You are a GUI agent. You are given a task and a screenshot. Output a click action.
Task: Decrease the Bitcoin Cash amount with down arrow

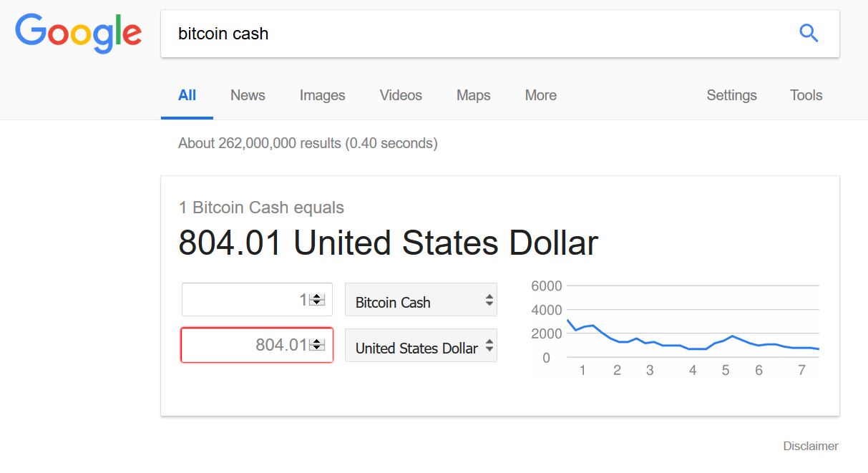(x=317, y=303)
